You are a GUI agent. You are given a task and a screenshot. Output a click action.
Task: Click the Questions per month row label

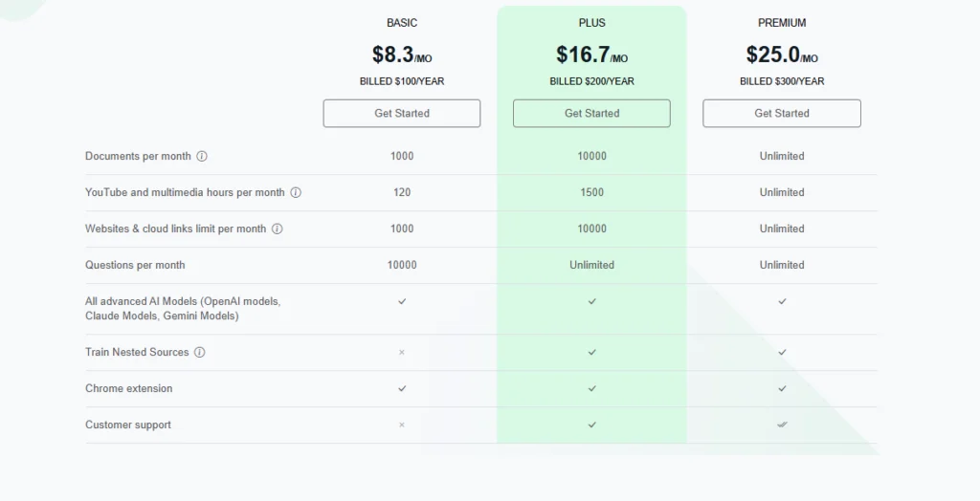click(x=135, y=265)
